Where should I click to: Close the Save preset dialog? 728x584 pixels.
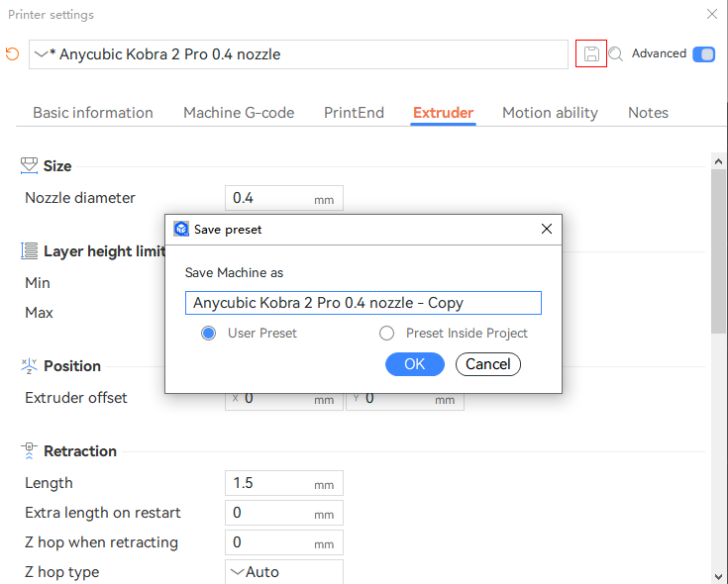(x=547, y=229)
